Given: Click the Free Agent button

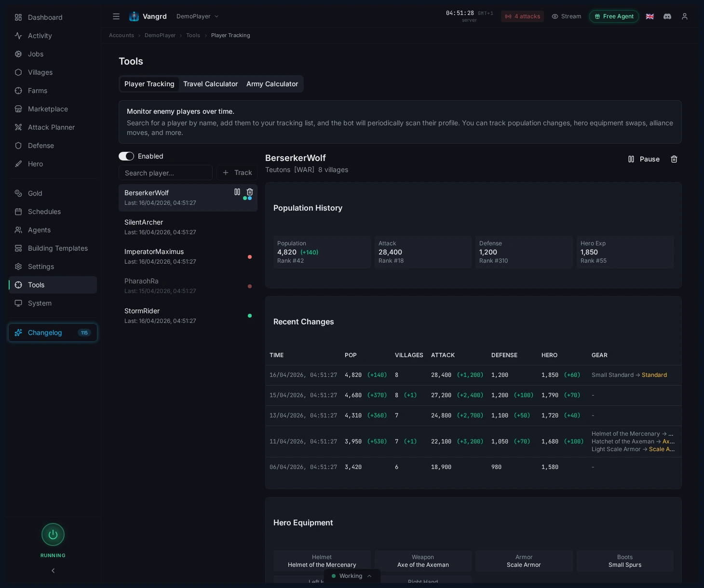Looking at the screenshot, I should click(x=614, y=16).
